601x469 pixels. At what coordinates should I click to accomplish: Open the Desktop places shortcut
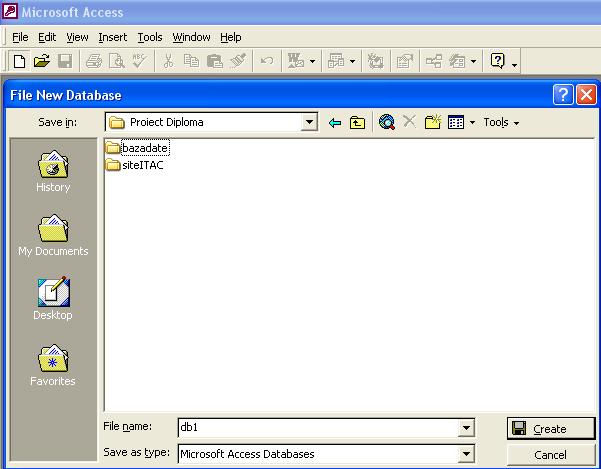pyautogui.click(x=53, y=298)
